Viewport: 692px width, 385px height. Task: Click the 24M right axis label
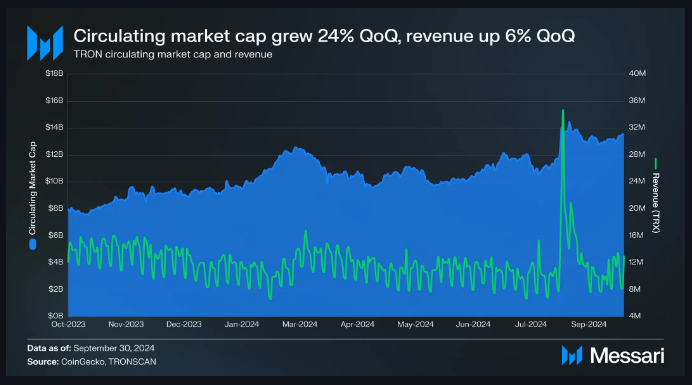[x=637, y=181]
